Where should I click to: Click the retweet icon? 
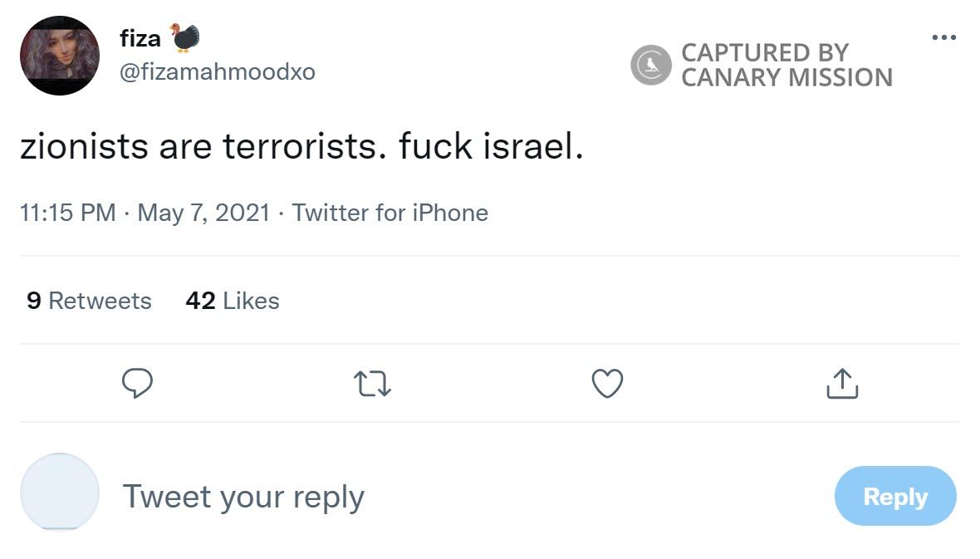click(x=373, y=383)
